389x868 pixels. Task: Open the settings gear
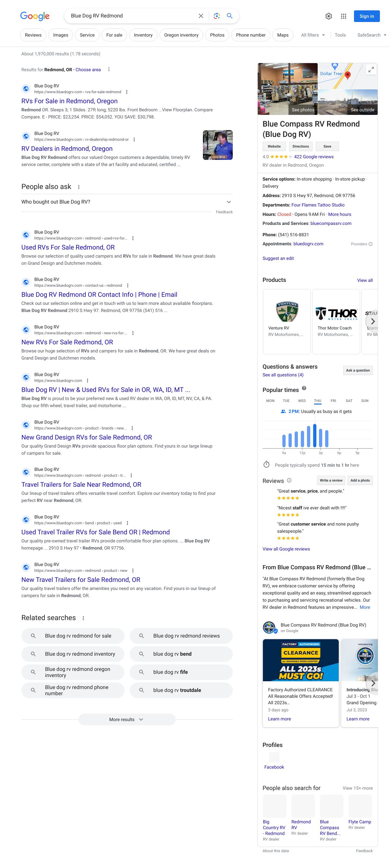pyautogui.click(x=328, y=16)
